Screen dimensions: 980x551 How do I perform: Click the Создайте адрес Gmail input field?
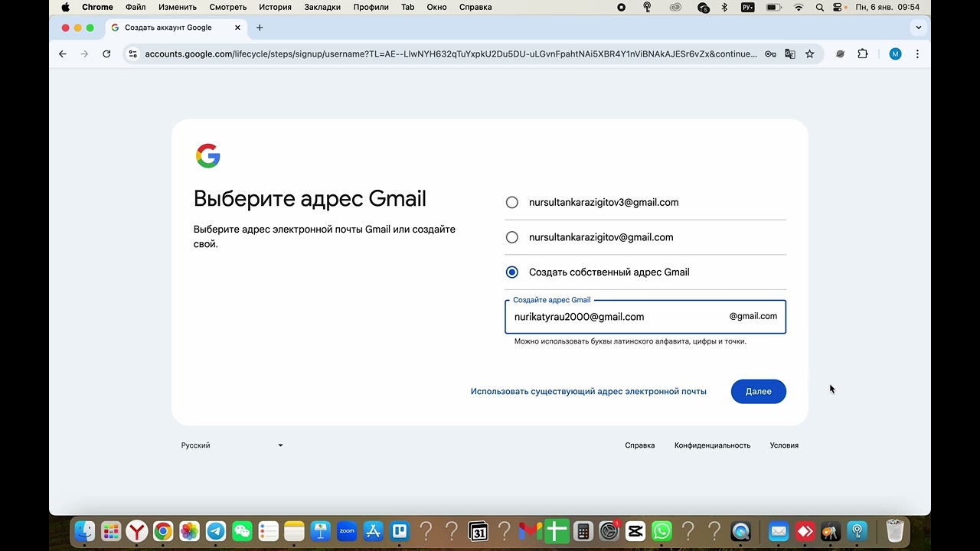(x=645, y=317)
